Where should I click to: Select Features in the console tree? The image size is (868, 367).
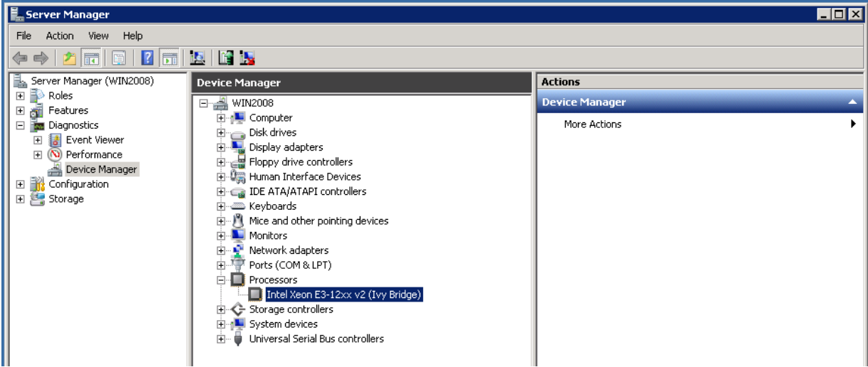(68, 110)
